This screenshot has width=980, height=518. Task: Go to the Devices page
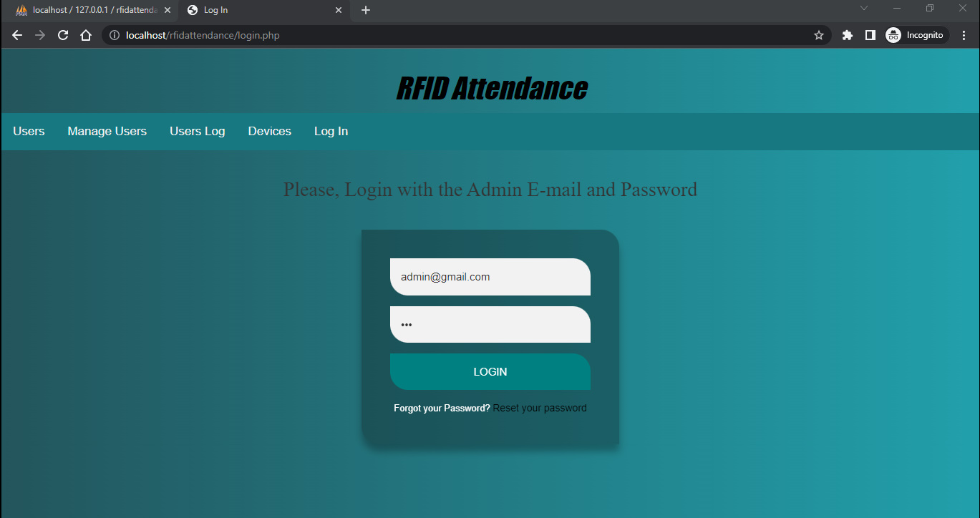[x=269, y=132]
